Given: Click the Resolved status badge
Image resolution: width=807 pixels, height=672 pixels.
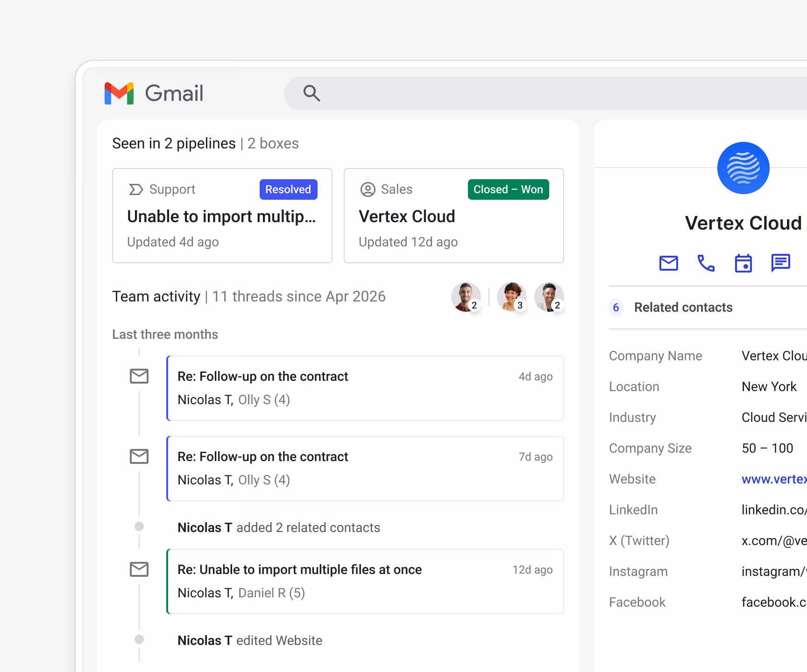Looking at the screenshot, I should pyautogui.click(x=289, y=189).
